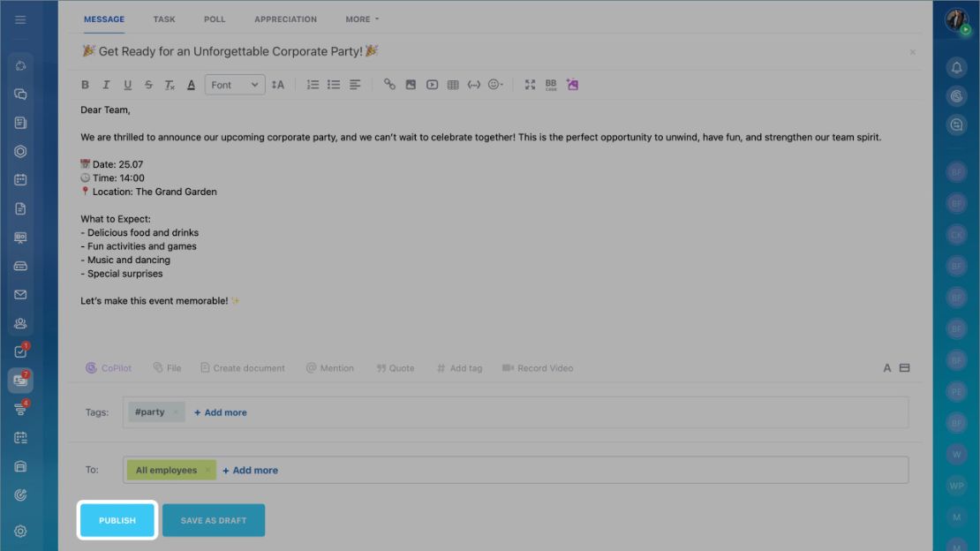Open the text color picker
The image size is (980, 551).
pos(192,85)
